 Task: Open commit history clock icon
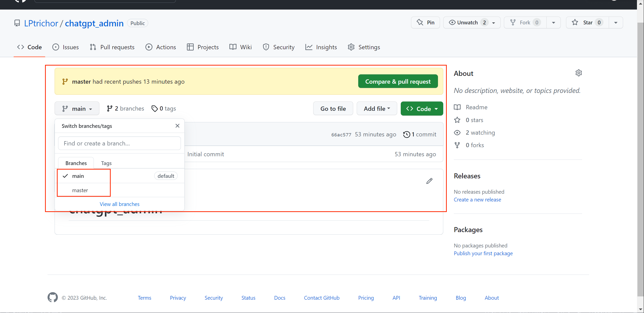click(x=407, y=134)
